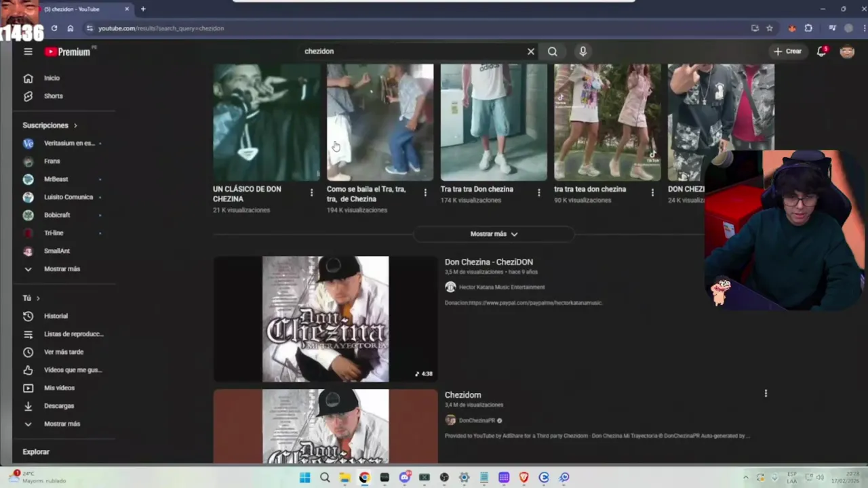Bookmark this page with the star

point(770,28)
